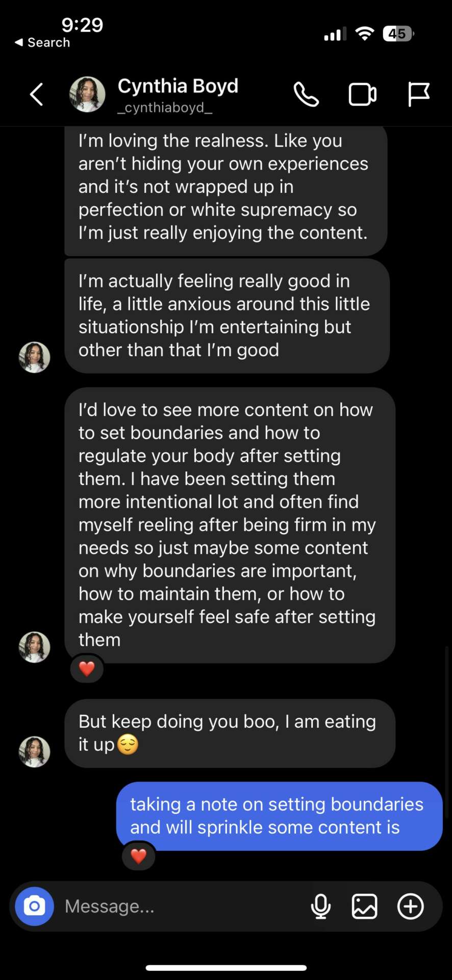Start a video call with the camera icon

coord(362,95)
